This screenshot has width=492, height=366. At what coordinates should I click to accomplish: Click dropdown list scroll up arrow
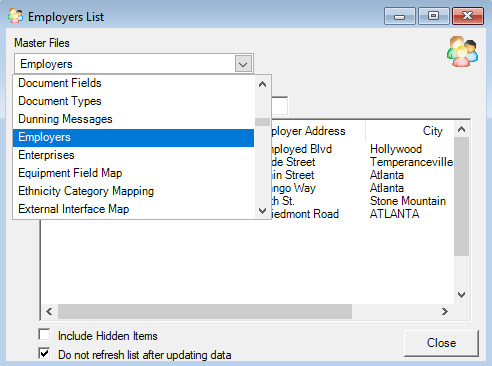(262, 84)
